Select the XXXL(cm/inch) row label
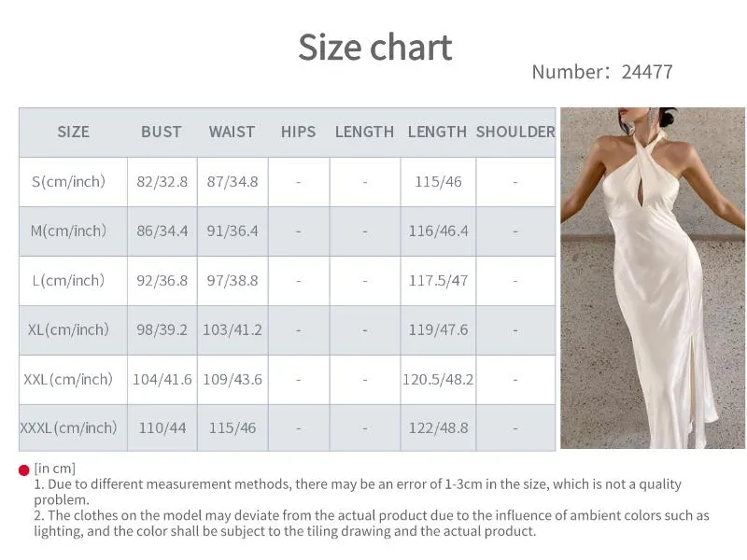 click(x=68, y=428)
